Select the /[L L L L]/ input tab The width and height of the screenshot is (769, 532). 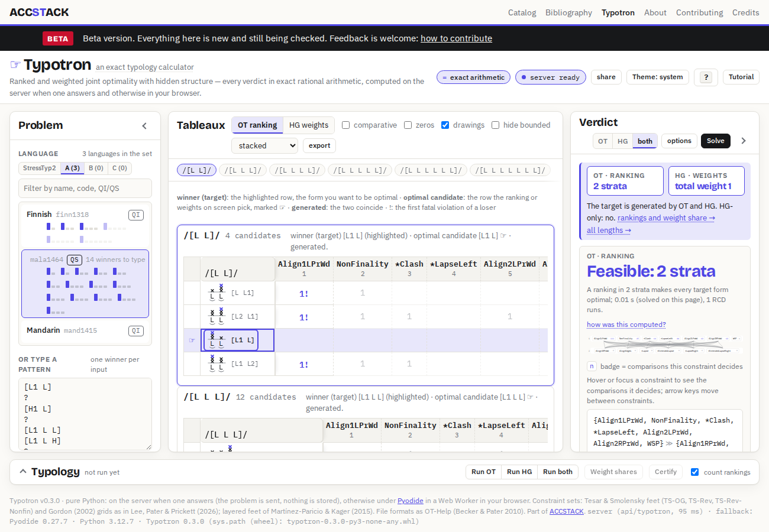pos(297,170)
